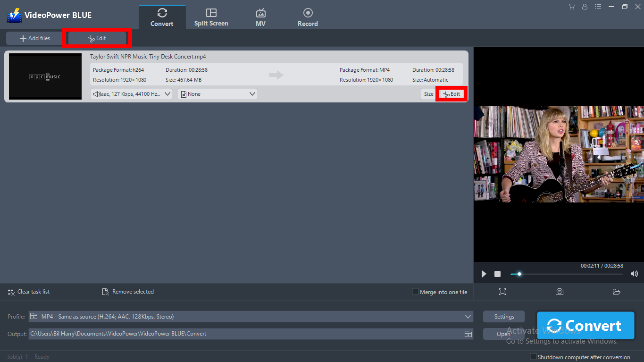This screenshot has width=644, height=362.
Task: Click the Remove selected icon
Action: click(105, 292)
